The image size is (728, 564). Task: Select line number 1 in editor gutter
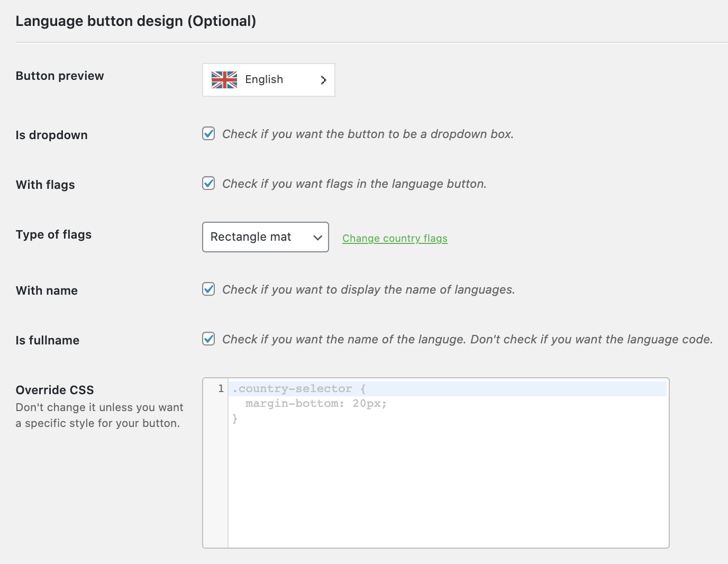(221, 389)
